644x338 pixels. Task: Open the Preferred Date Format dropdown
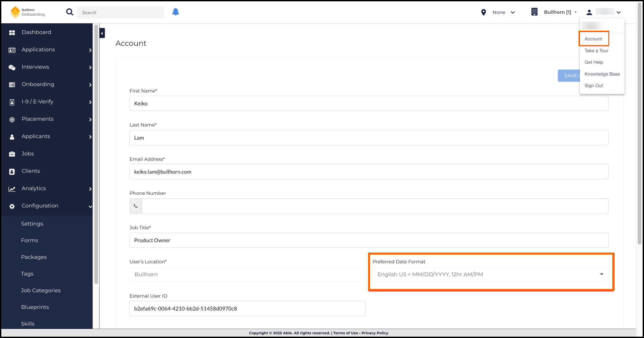coord(490,274)
